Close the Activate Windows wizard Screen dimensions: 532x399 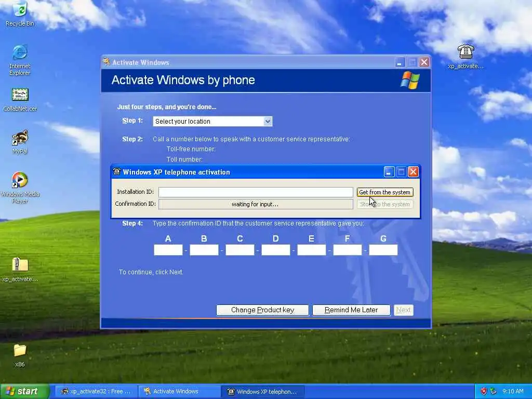pyautogui.click(x=424, y=62)
